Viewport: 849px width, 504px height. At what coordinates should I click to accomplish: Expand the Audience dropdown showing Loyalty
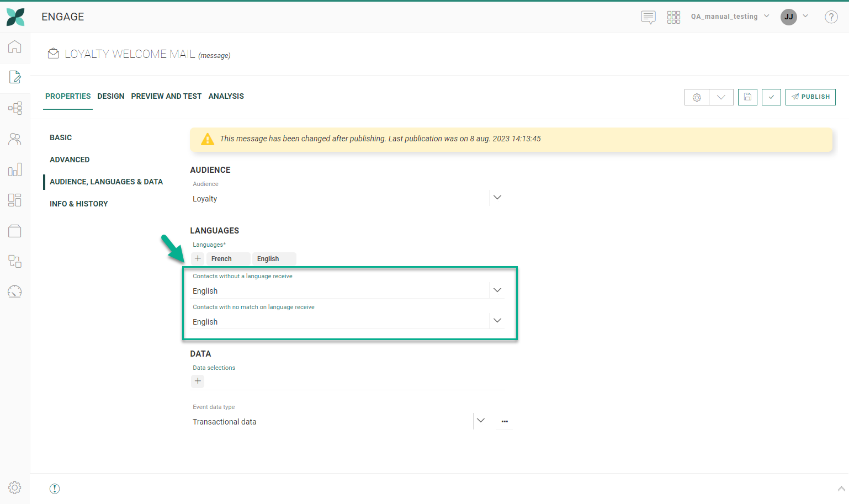(497, 198)
